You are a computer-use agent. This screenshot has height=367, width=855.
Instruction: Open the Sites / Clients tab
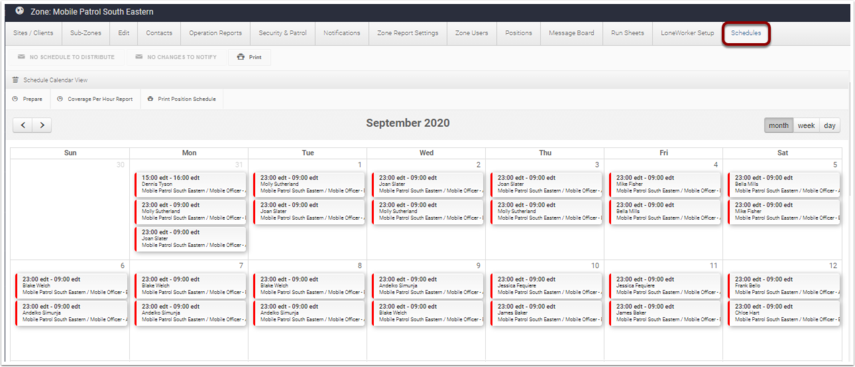33,33
